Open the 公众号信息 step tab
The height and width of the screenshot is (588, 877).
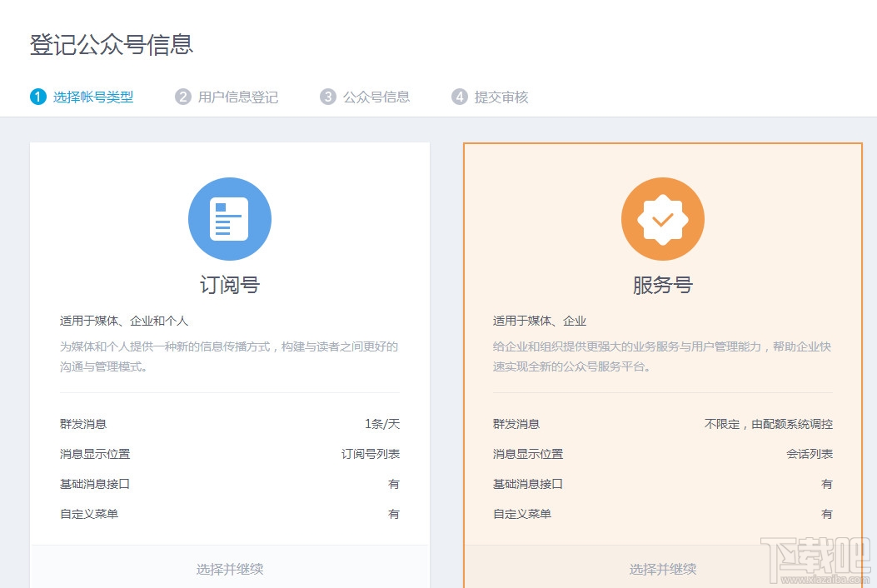[x=375, y=97]
